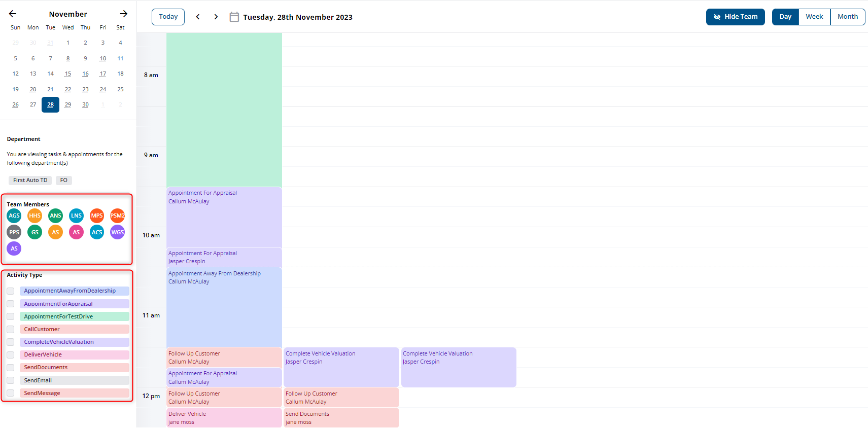Tick the AppointmentForAppraisal checkbox
The height and width of the screenshot is (429, 868).
click(10, 304)
